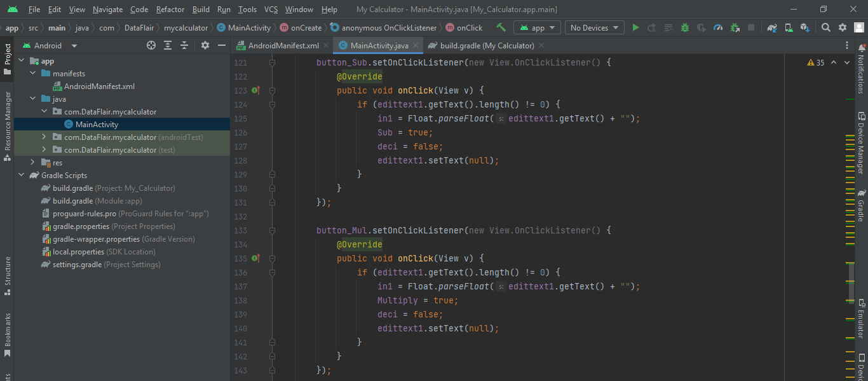Viewport: 868px width, 381px height.
Task: Open the Navigate menu
Action: [107, 9]
